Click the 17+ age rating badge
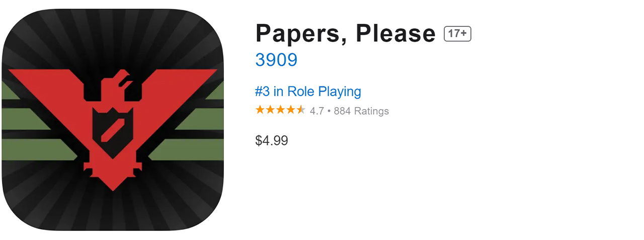Image resolution: width=644 pixels, height=240 pixels. [457, 34]
